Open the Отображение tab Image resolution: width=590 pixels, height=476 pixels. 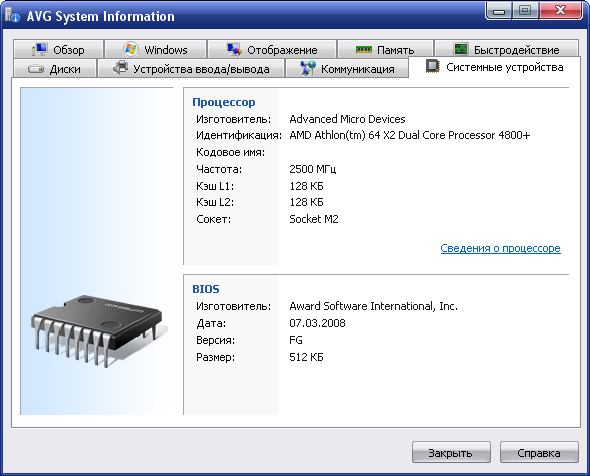tap(272, 49)
